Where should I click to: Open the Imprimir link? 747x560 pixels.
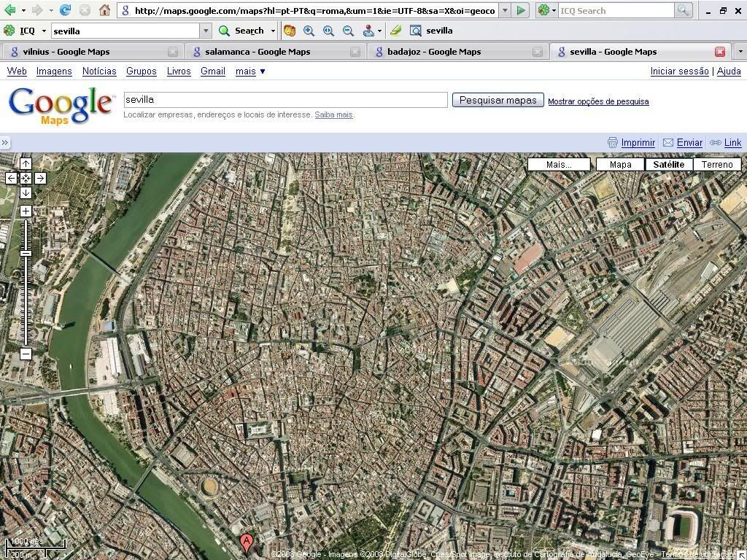click(638, 142)
